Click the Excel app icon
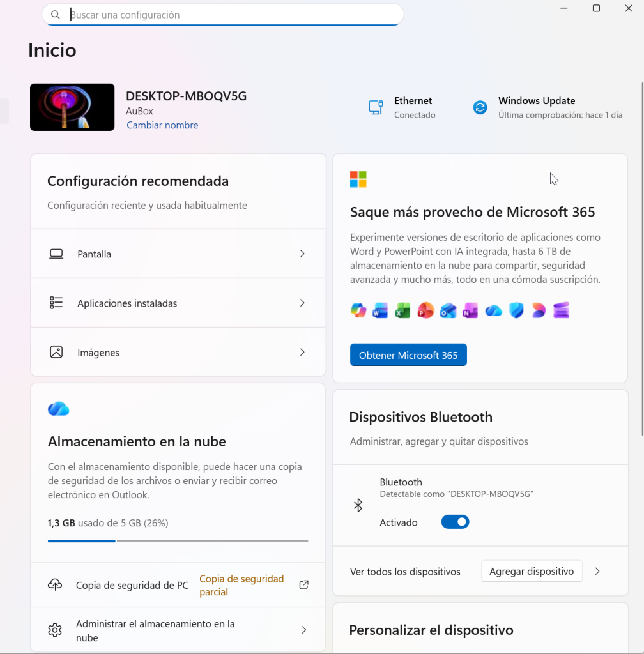The height and width of the screenshot is (654, 644). click(402, 311)
